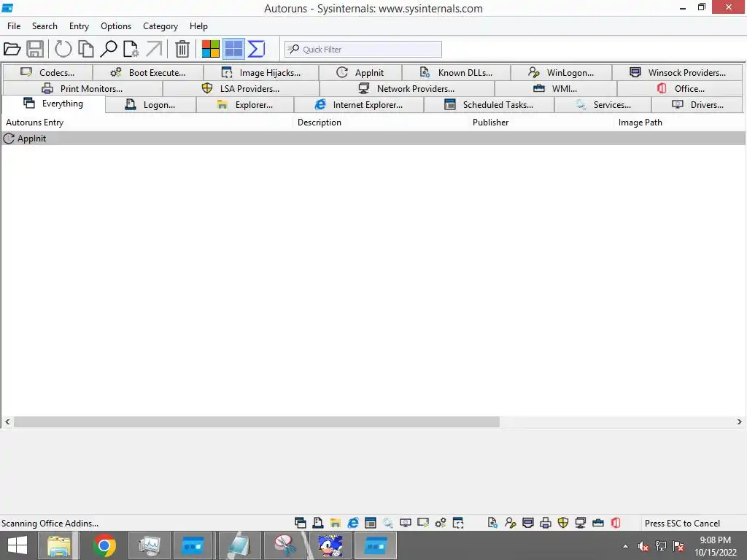Viewport: 747px width, 560px height.
Task: Click the status bar LSA Providers shield icon
Action: coord(563,523)
